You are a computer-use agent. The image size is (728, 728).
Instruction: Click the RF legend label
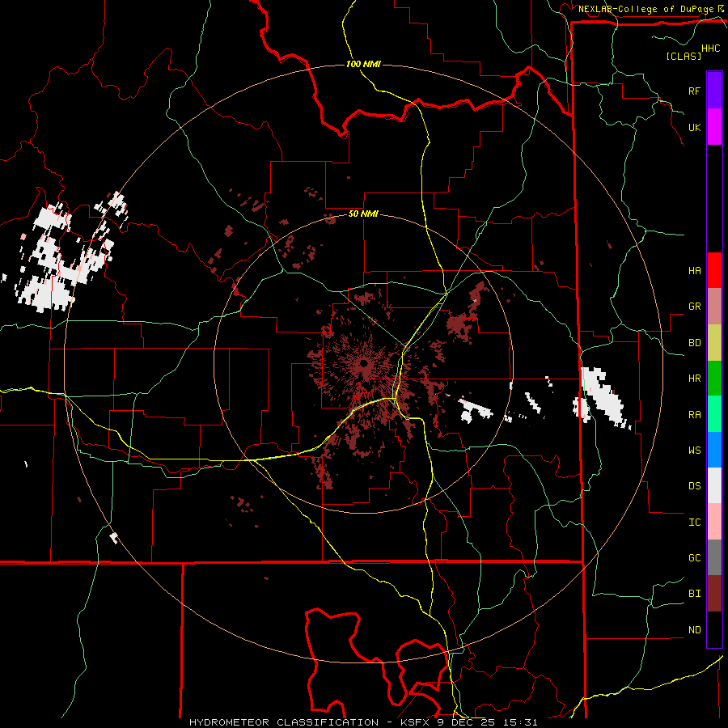(694, 91)
